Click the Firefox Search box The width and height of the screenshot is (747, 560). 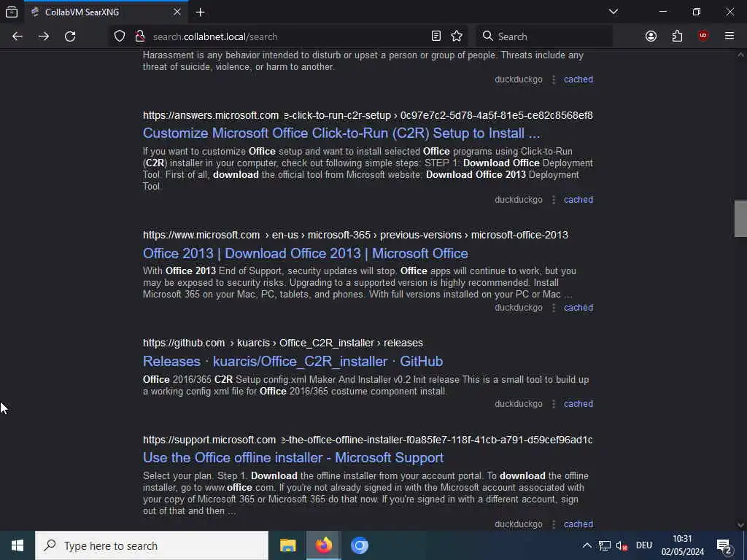point(544,36)
